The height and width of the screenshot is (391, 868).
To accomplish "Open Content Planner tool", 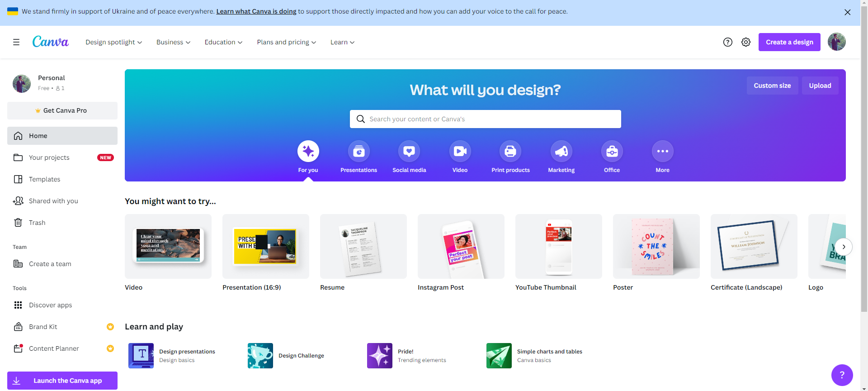I will pyautogui.click(x=62, y=348).
